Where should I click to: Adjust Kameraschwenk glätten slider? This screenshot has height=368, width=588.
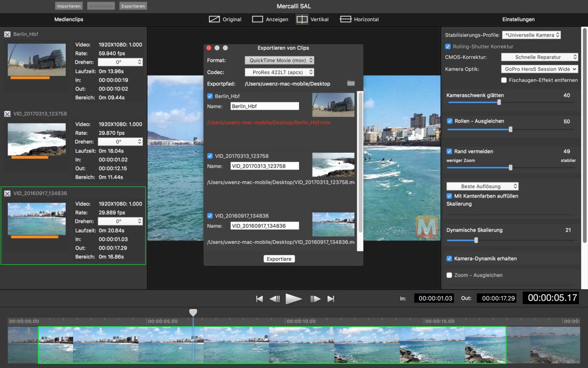pos(499,103)
